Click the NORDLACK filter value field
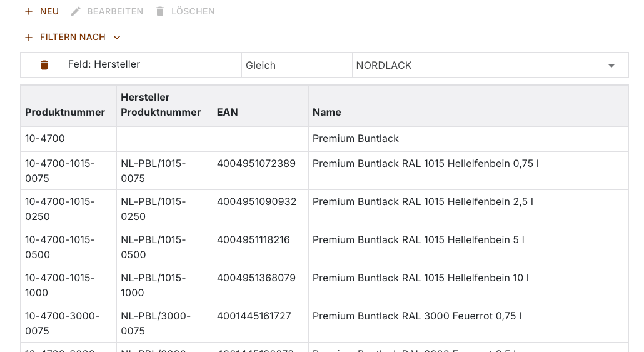 click(x=490, y=65)
